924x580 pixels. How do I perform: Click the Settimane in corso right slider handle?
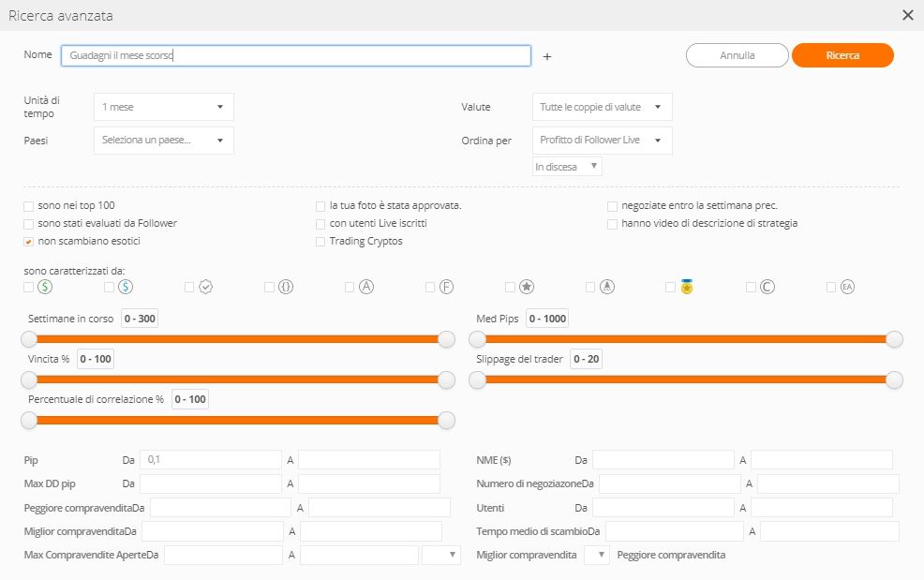447,339
